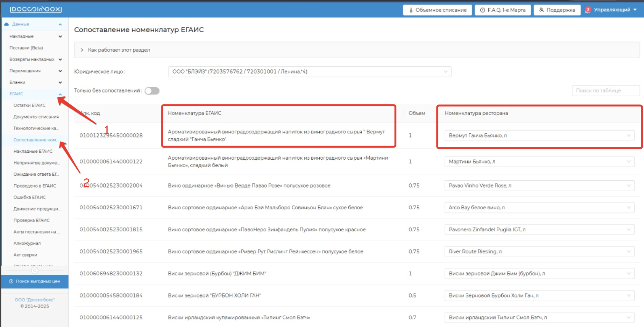The image size is (644, 327).
Task: Open Остатки ЕГАИС
Action: (x=29, y=105)
